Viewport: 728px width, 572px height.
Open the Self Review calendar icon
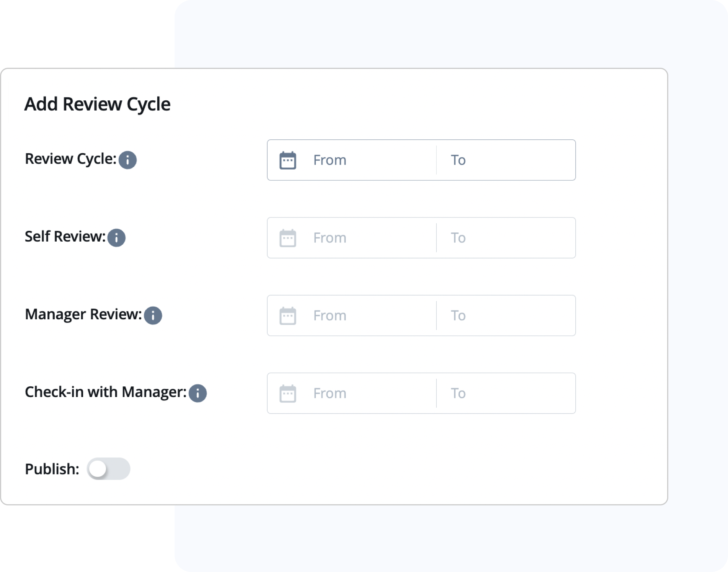tap(289, 238)
